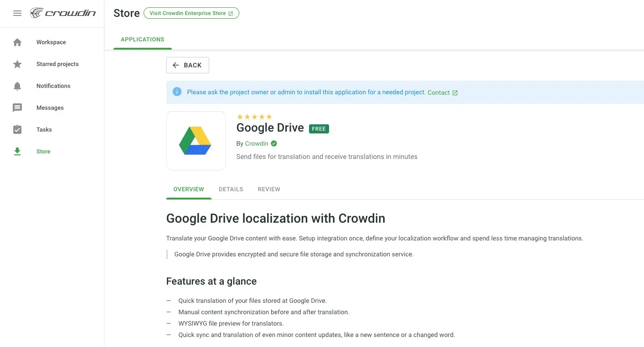Switch to the OVERVIEW tab

[188, 189]
